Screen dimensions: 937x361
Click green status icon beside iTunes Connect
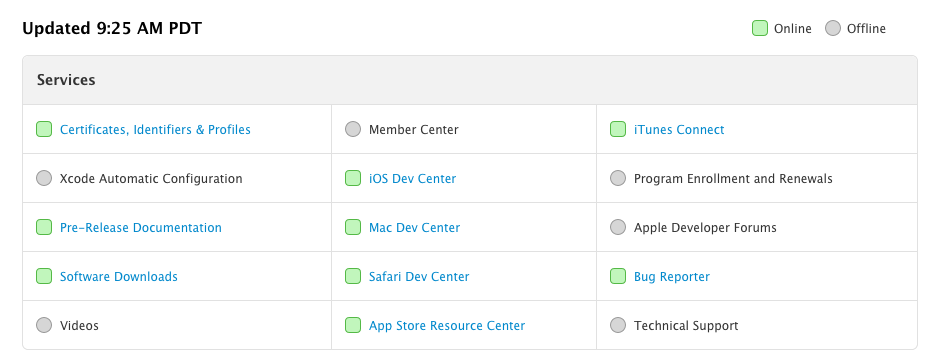(617, 129)
